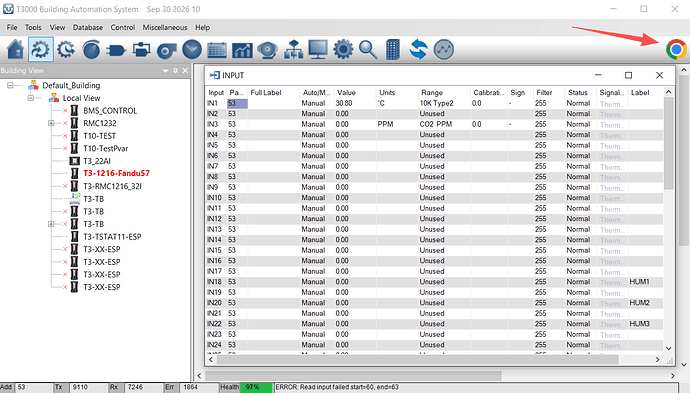Open the Holidays calendar toolbar icon

[x=217, y=49]
